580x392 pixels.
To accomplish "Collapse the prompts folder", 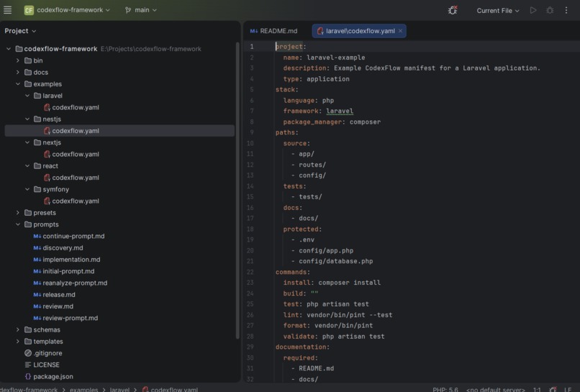I will coord(18,224).
